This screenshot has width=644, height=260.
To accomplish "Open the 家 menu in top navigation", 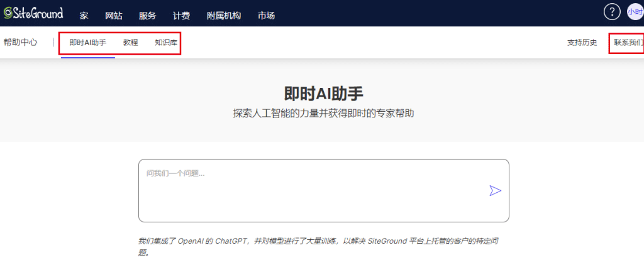I will point(84,16).
